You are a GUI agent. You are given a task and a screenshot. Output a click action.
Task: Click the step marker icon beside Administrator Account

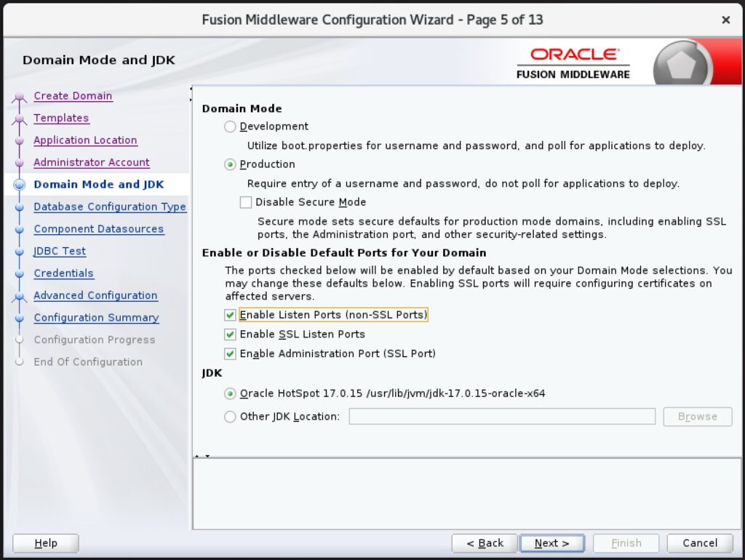[20, 163]
